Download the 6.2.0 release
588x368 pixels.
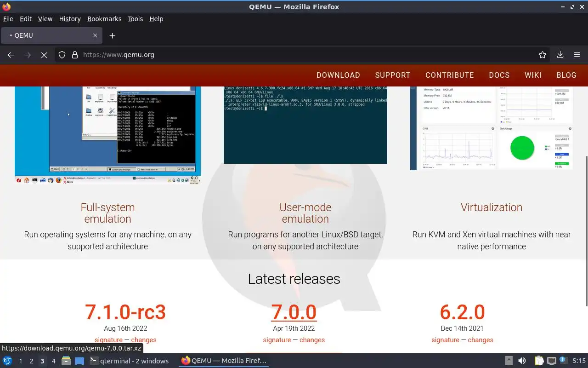tap(462, 312)
